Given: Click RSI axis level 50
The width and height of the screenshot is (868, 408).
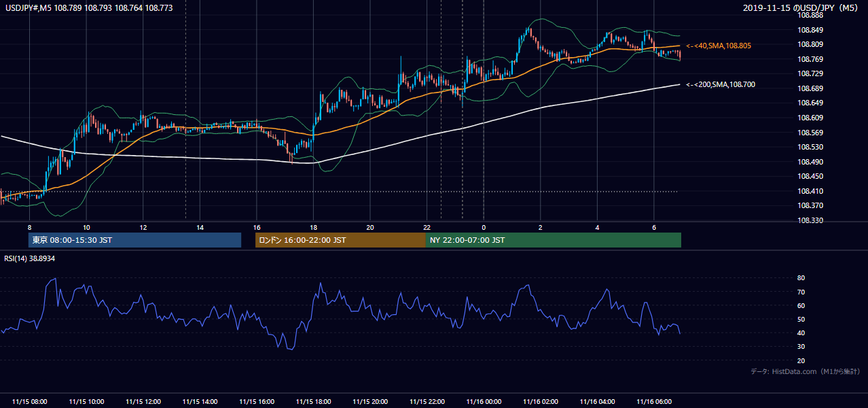Looking at the screenshot, I should coord(801,319).
